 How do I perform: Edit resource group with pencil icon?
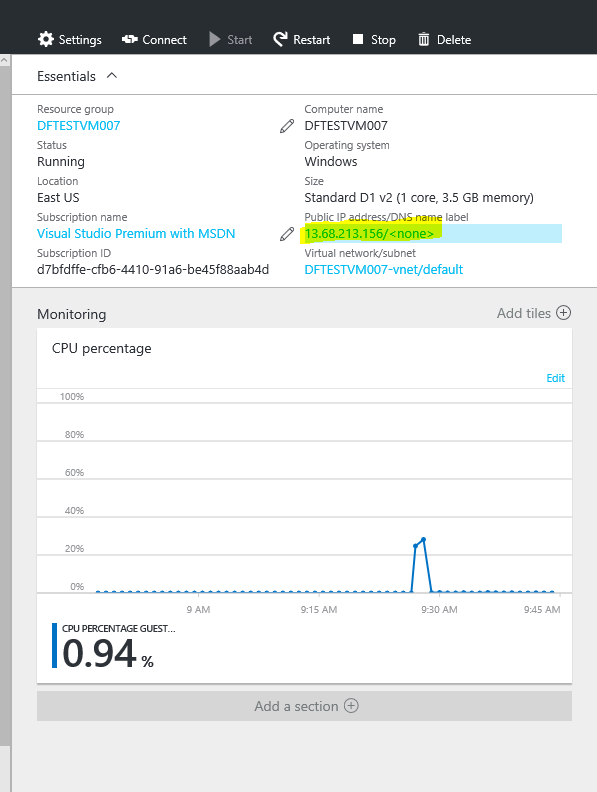[287, 126]
